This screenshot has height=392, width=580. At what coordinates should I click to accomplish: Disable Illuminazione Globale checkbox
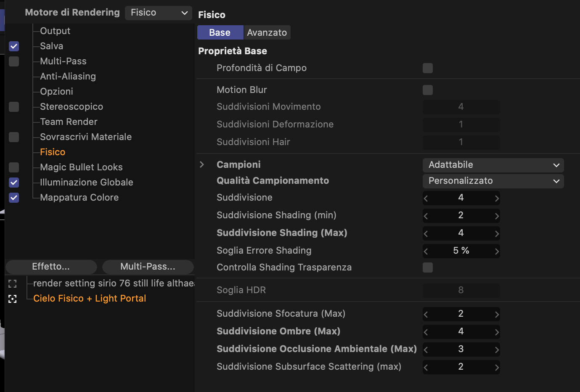point(14,183)
